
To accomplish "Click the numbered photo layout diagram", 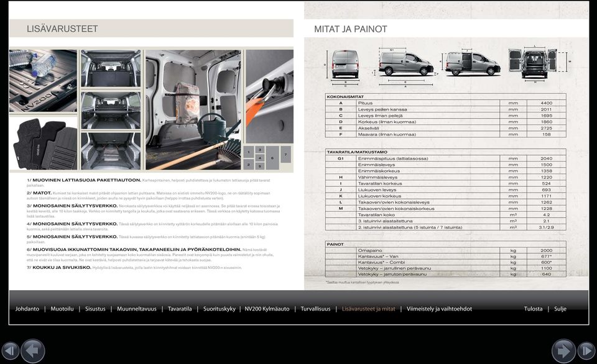I will point(268,158).
